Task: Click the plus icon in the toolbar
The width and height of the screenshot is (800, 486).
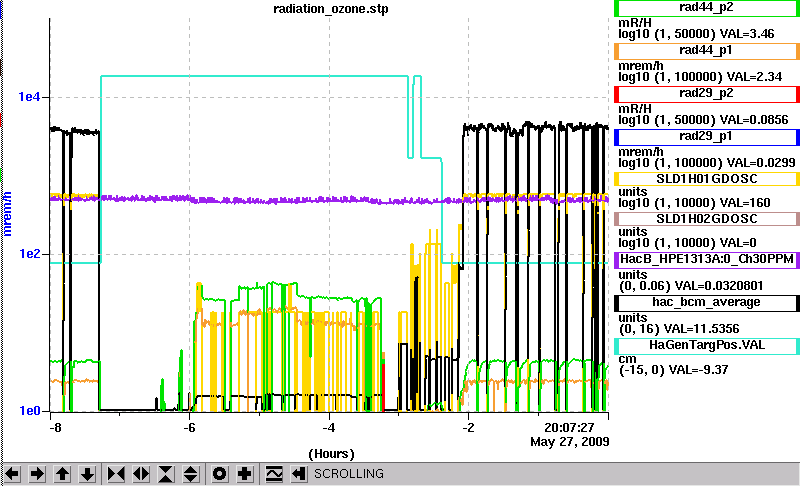Action: tap(244, 474)
